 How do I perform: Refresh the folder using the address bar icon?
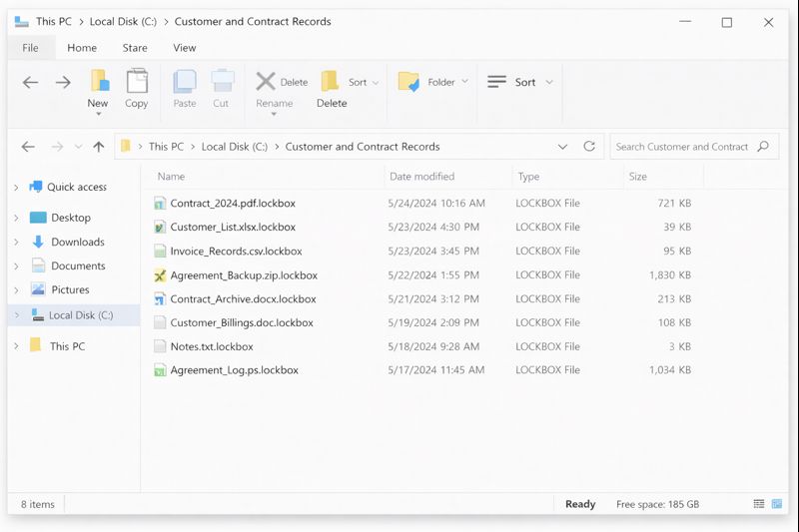(x=589, y=147)
